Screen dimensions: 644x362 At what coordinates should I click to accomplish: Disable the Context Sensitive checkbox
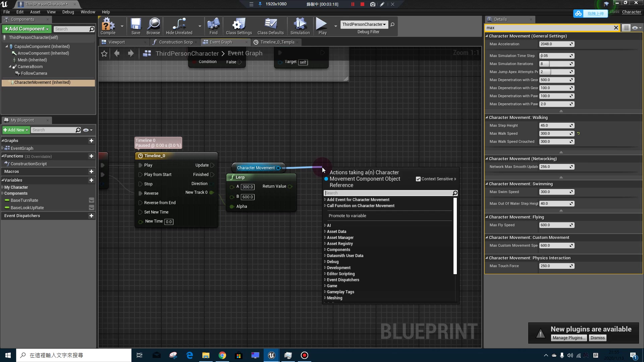418,179
